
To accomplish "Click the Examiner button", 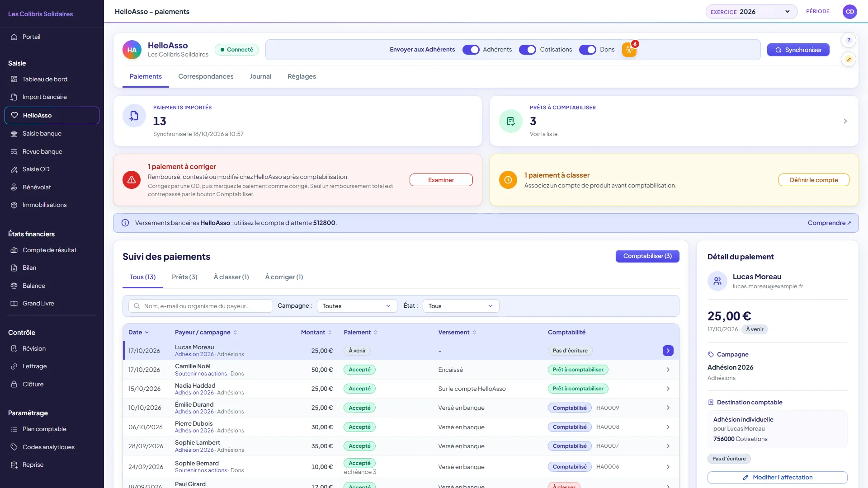I will tap(441, 180).
